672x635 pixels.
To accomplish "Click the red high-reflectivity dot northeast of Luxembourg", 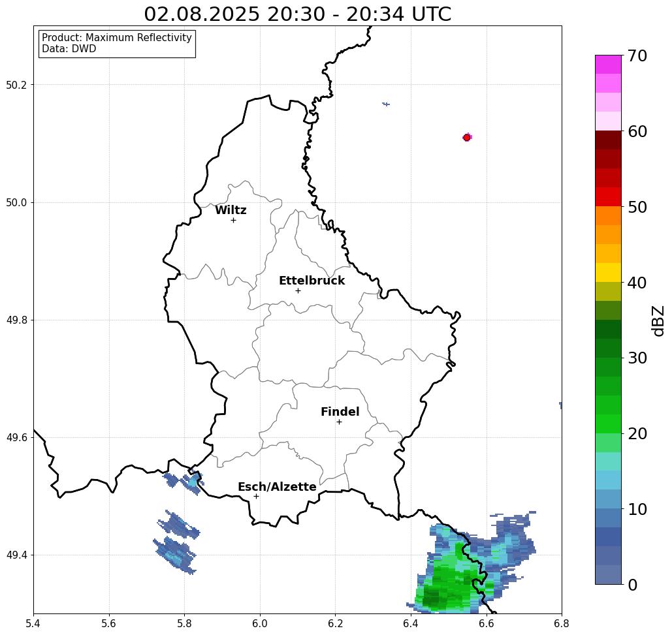I will tap(467, 138).
